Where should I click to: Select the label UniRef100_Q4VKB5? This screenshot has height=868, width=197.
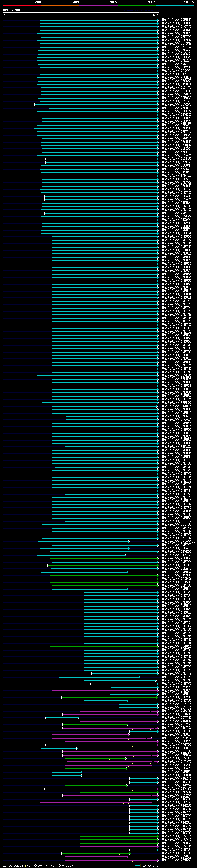177,551
